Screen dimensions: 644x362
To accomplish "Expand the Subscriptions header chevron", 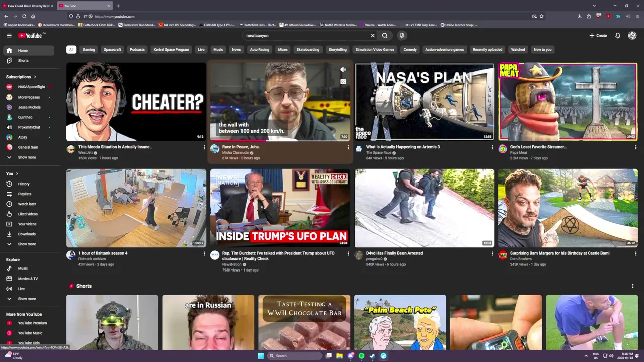I will click(35, 77).
